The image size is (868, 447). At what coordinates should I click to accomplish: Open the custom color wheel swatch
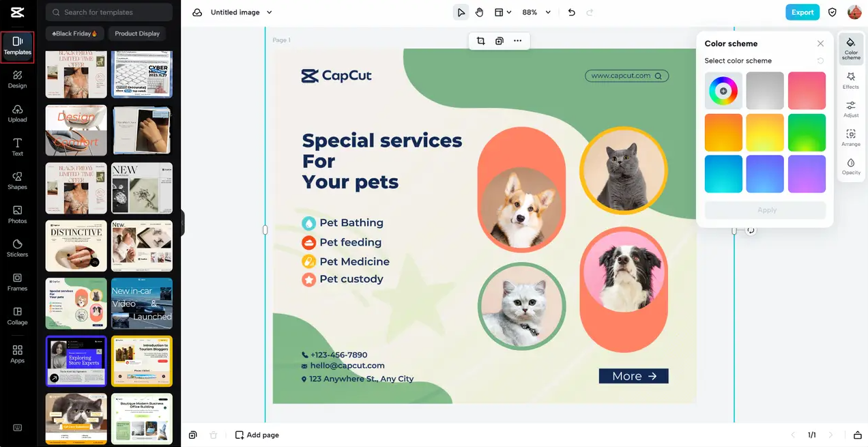point(723,91)
